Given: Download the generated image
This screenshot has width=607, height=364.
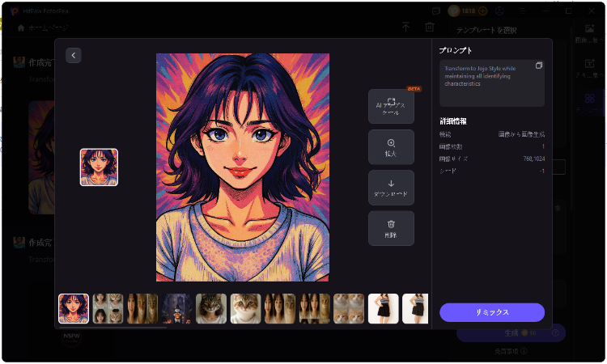Looking at the screenshot, I should point(391,188).
